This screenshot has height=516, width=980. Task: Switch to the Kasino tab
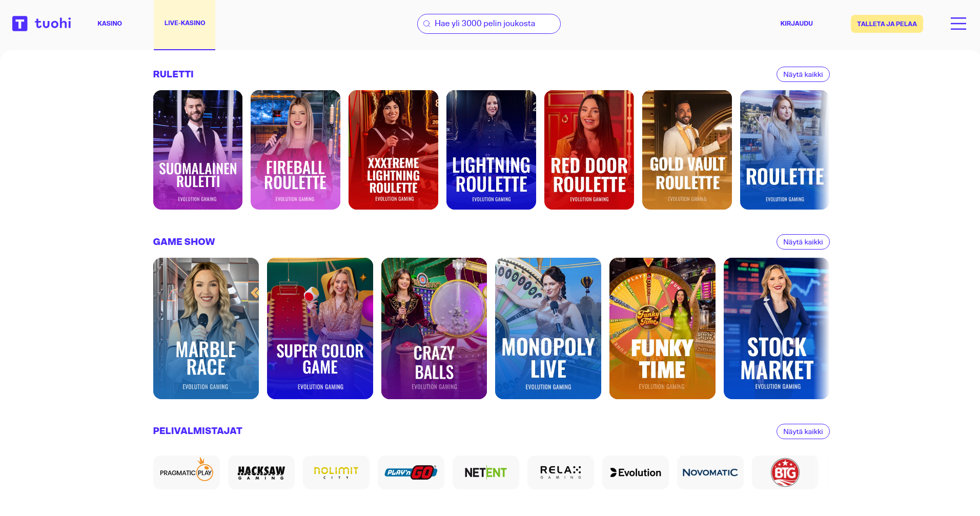pos(110,24)
